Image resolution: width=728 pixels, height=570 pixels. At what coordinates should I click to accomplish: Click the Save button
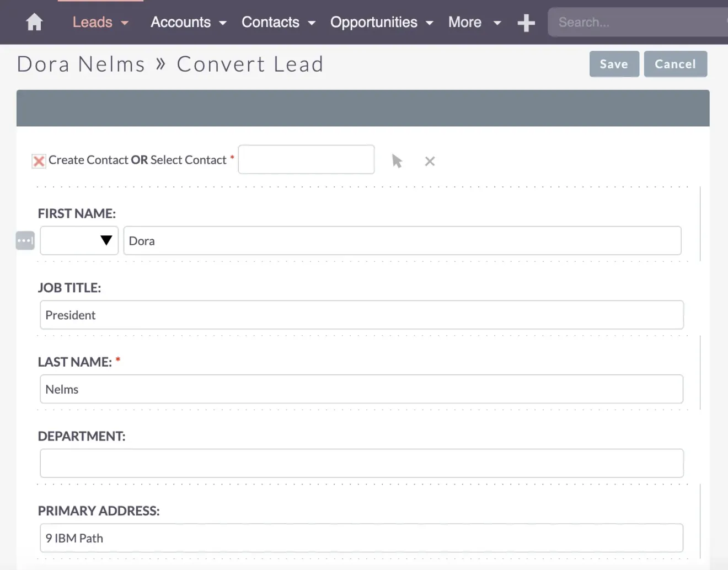pyautogui.click(x=614, y=63)
